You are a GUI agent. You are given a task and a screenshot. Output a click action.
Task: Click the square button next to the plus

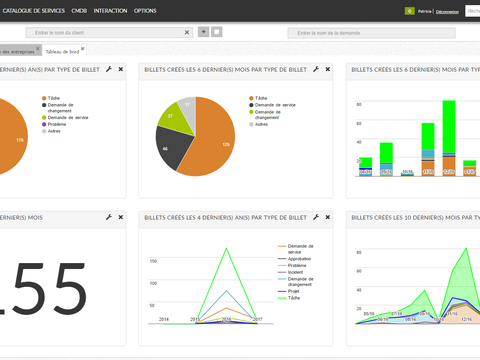tap(217, 32)
